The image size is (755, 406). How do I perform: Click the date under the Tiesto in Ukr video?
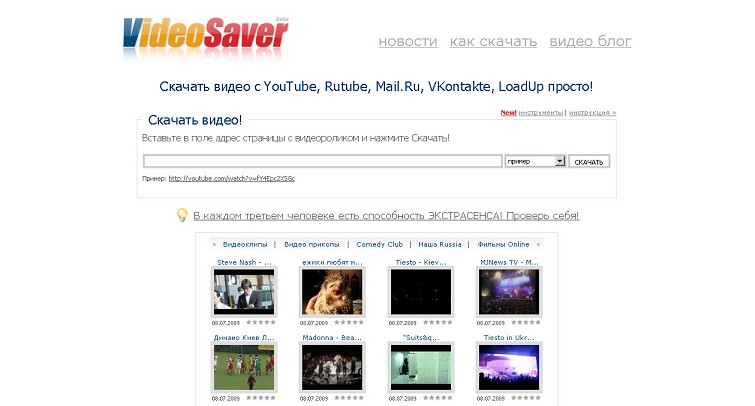491,399
